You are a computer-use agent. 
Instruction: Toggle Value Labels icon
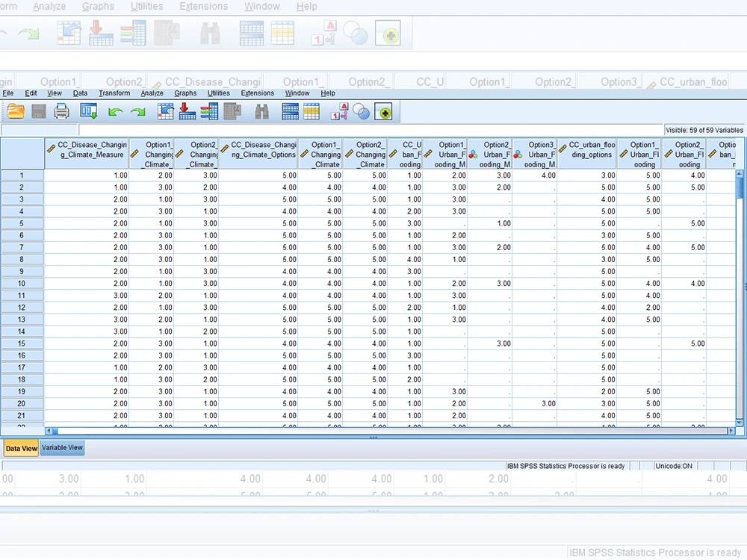pyautogui.click(x=339, y=112)
